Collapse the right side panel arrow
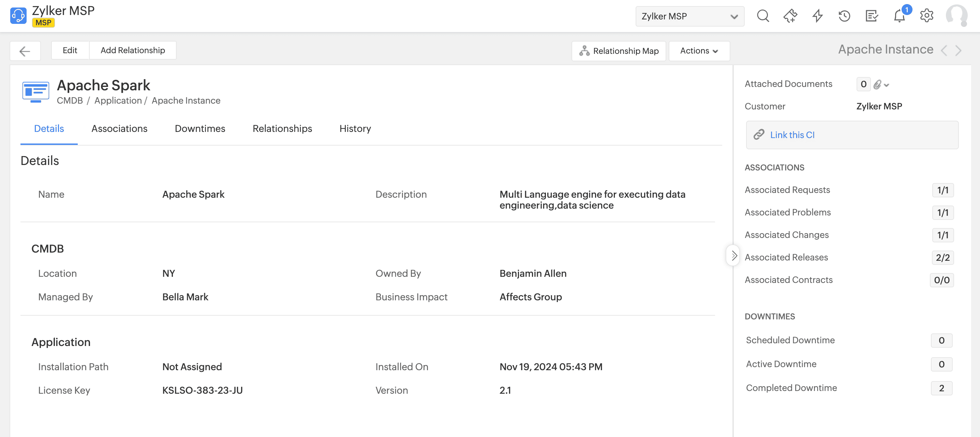Image resolution: width=980 pixels, height=437 pixels. (733, 256)
